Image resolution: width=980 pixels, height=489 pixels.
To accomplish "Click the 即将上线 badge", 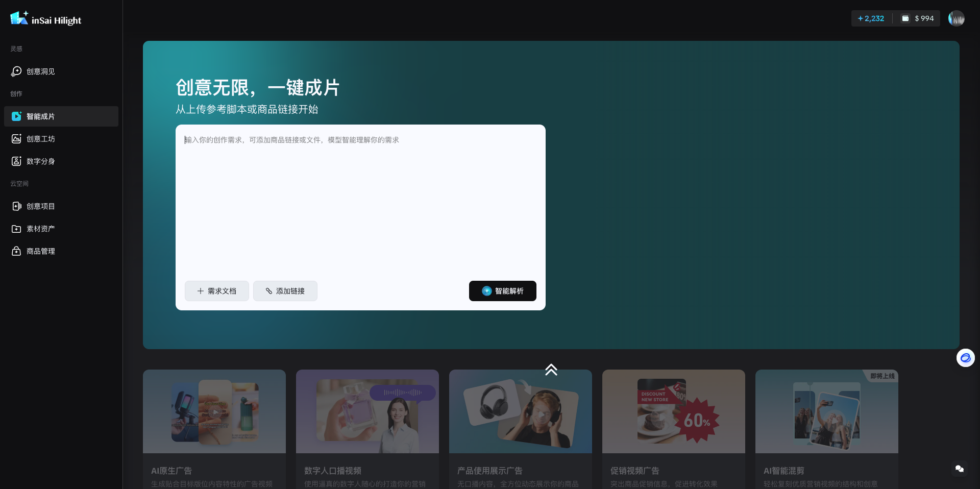I will 882,376.
